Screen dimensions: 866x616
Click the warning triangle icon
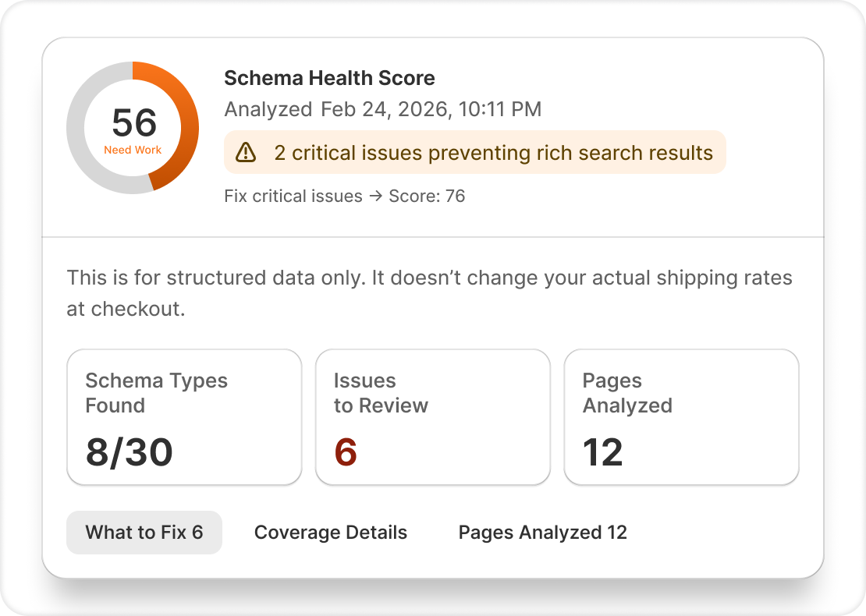246,152
